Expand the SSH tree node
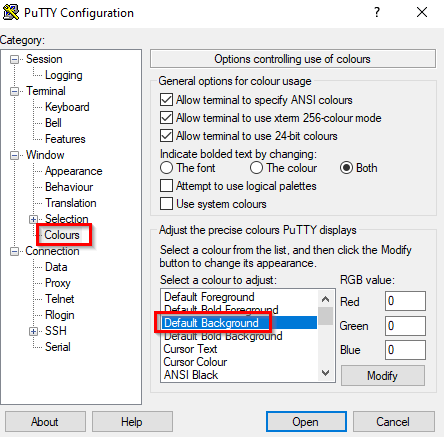Viewport: 444px width, 437px height. click(x=33, y=331)
